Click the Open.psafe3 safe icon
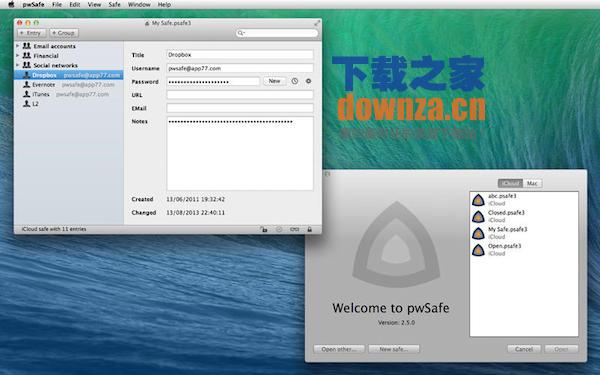The image size is (600, 375). pos(478,250)
